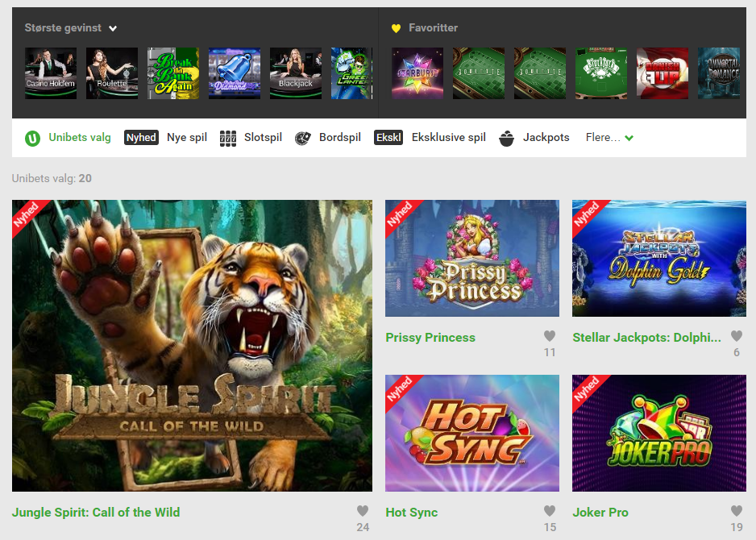This screenshot has height=540, width=756.
Task: Click the "6" favorites count for Stellar Jackpots
Action: 736,352
